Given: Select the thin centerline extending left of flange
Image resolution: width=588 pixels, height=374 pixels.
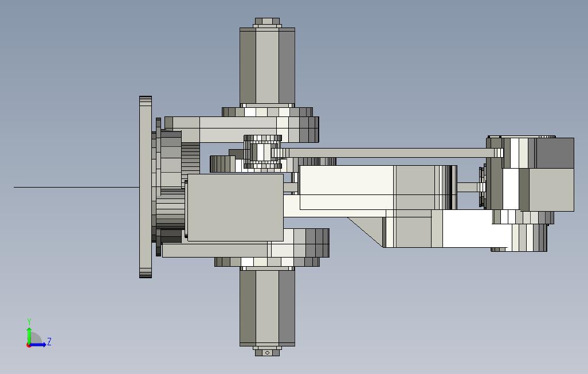Looking at the screenshot, I should tap(76, 187).
